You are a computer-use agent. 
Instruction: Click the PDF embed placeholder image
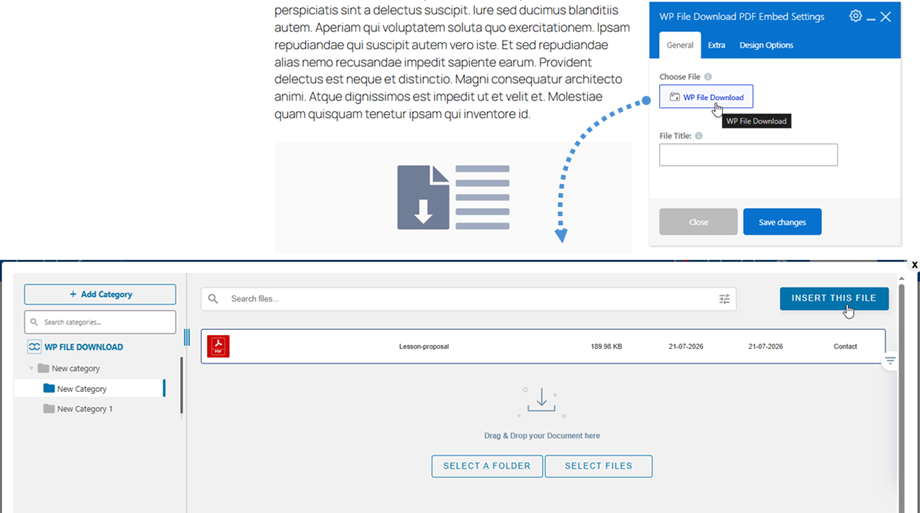453,197
